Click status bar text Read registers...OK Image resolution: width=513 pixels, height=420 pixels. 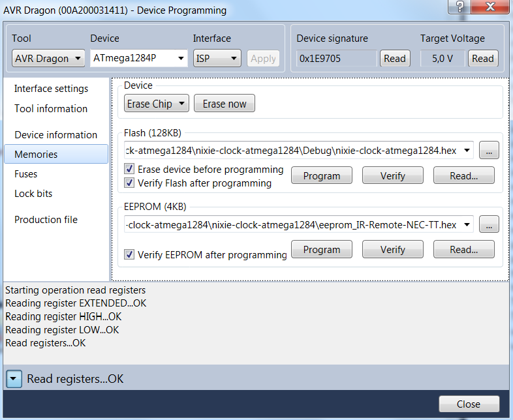(x=75, y=379)
